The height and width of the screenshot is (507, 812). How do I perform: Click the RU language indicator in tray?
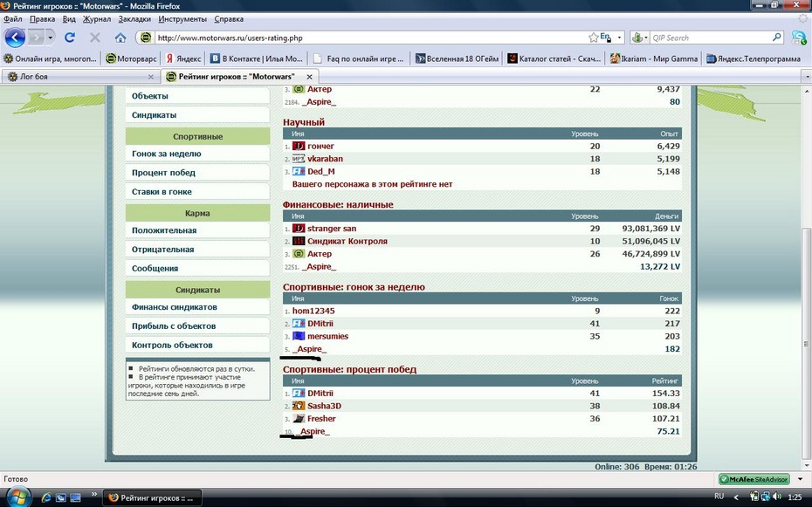(719, 497)
